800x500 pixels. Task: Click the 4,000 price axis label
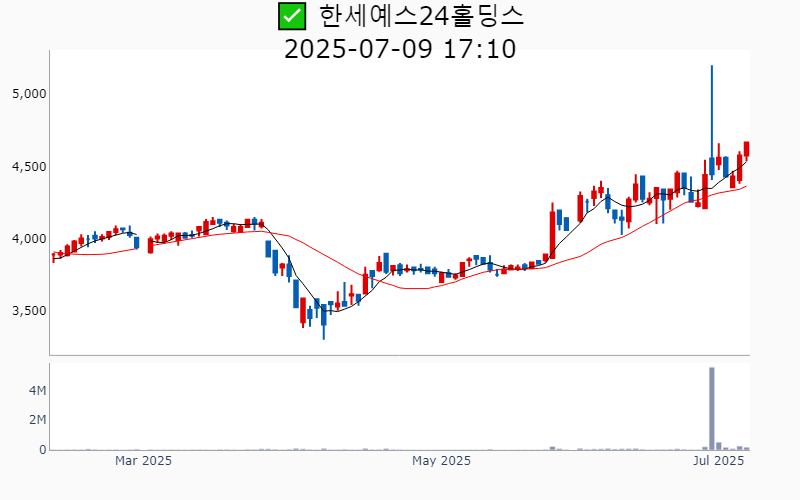tap(29, 239)
